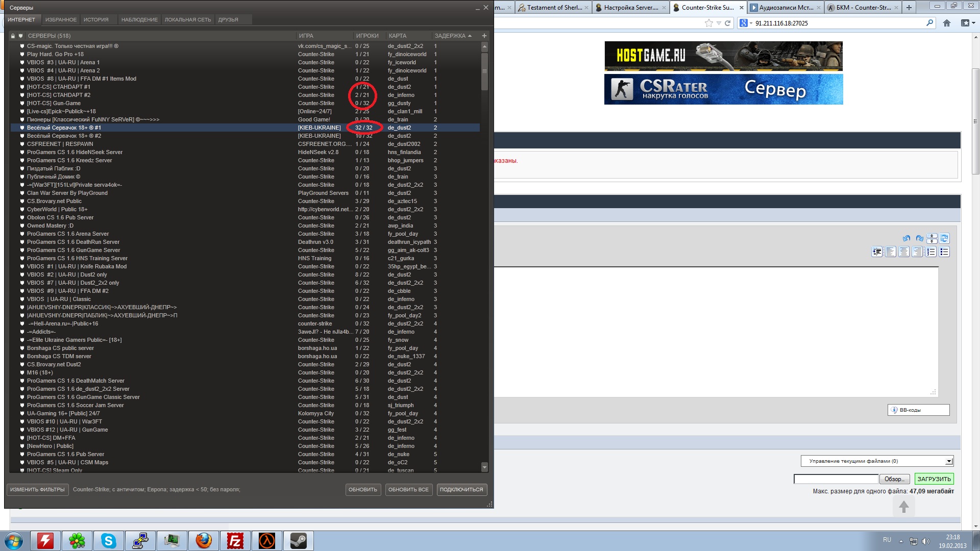This screenshot has width=980, height=551.
Task: Open the manage current files dropdown
Action: click(x=877, y=461)
